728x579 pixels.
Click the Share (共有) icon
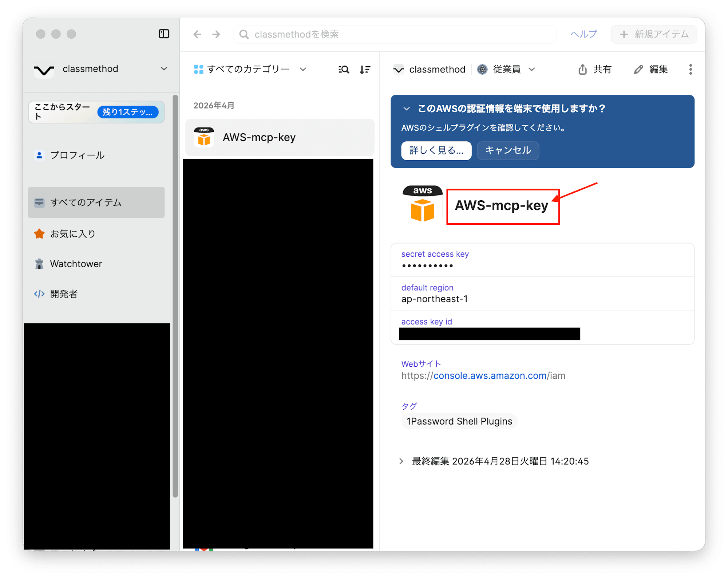click(x=582, y=69)
